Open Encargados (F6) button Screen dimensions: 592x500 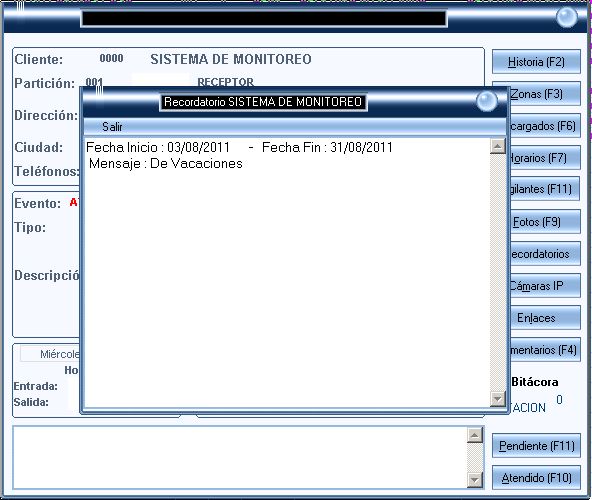click(x=546, y=125)
